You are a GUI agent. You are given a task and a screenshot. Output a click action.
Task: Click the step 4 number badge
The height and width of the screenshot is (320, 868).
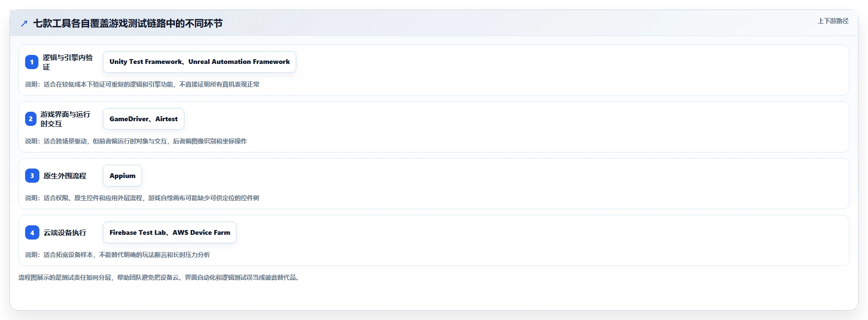pos(32,232)
